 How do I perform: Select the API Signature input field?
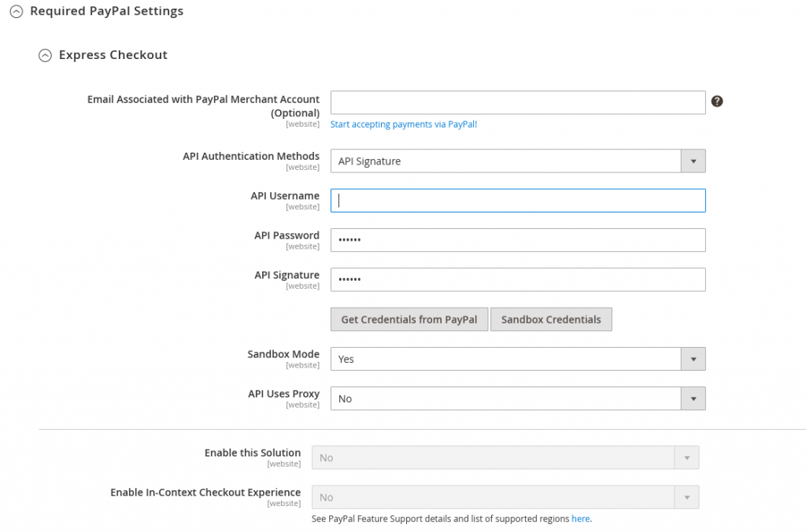(x=518, y=279)
